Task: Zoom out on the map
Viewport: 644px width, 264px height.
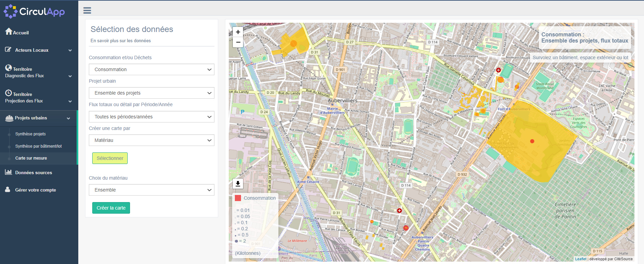Action: click(x=238, y=42)
